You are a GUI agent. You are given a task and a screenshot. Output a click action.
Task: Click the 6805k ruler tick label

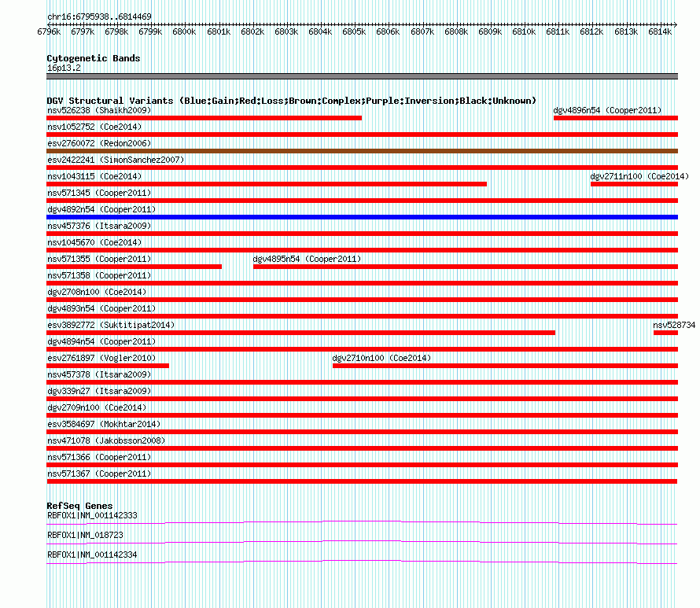point(354,31)
